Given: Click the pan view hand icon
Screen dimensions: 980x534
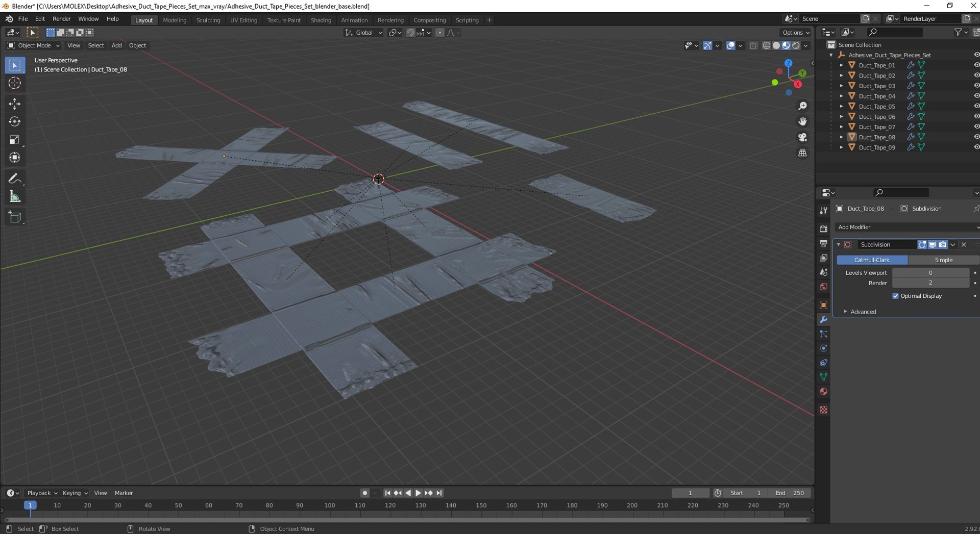Looking at the screenshot, I should (802, 121).
